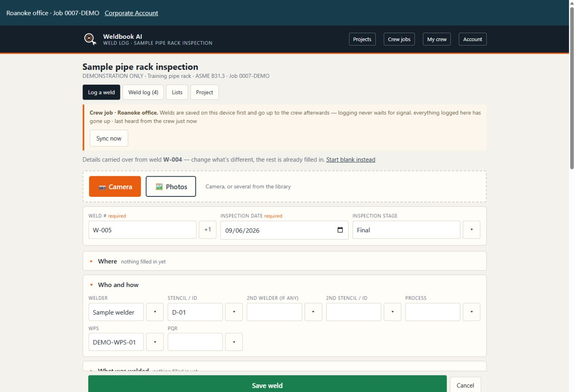Viewport: 575px width, 392px height.
Task: Open the PQR dropdown arrow
Action: 234,342
